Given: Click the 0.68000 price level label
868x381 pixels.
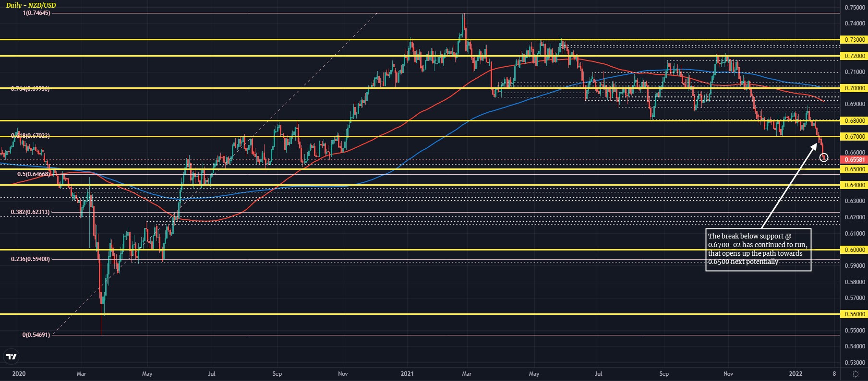Looking at the screenshot, I should tap(854, 120).
